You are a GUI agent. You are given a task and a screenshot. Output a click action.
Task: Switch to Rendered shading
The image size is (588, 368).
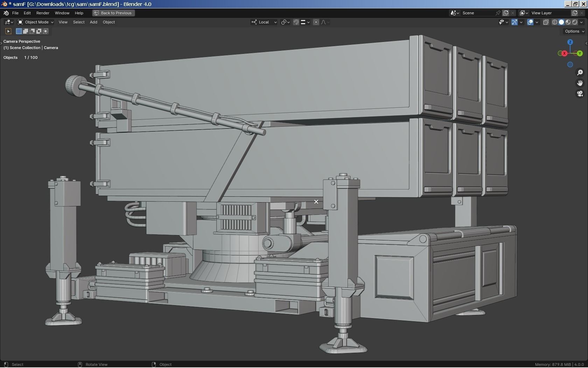[575, 22]
